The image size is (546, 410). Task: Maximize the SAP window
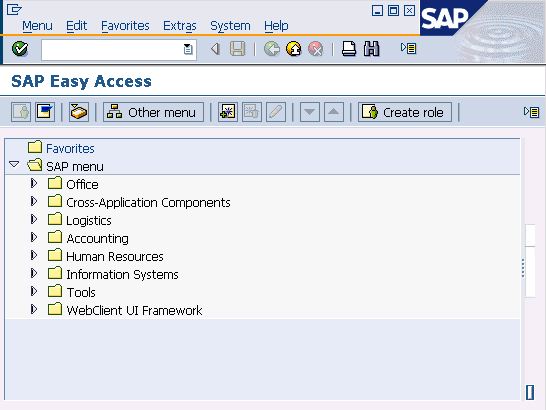click(x=393, y=11)
